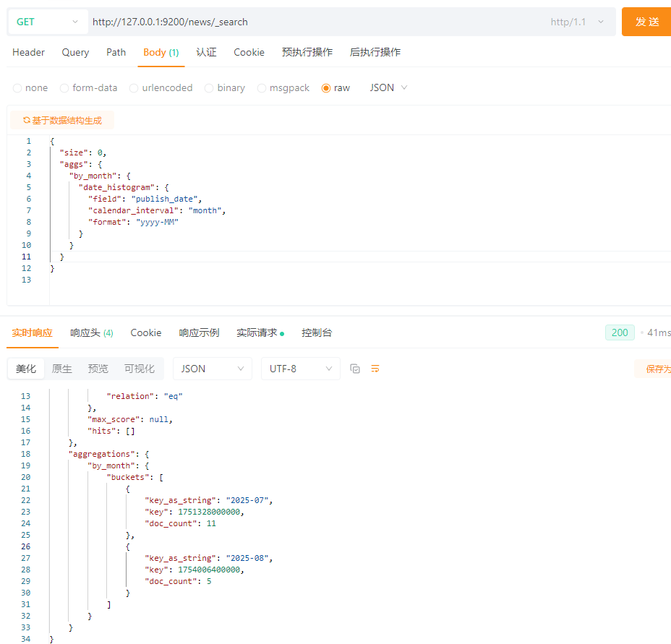Screen dimensions: 671x644
Task: Click the "field": "publish_date" line
Action: [x=145, y=199]
